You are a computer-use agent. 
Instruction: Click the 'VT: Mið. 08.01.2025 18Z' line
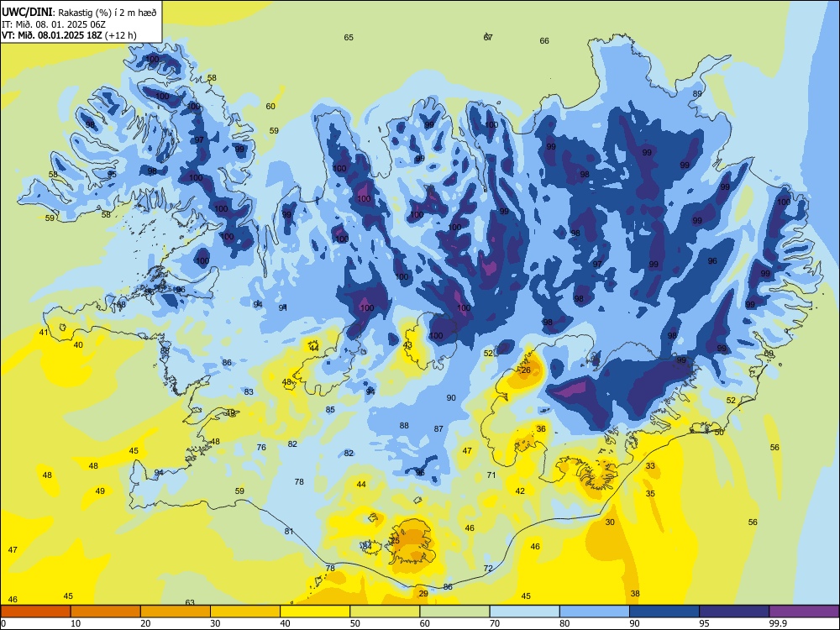(52, 35)
